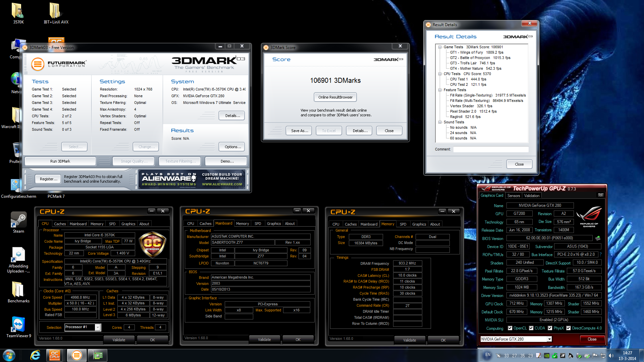Click Comment field in Result Details
This screenshot has width=644, height=362.
(x=491, y=149)
